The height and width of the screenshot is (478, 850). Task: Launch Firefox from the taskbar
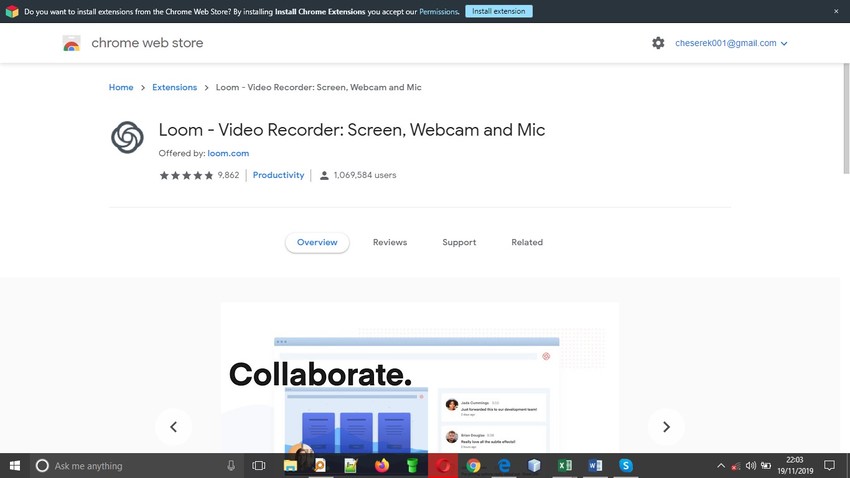(382, 466)
